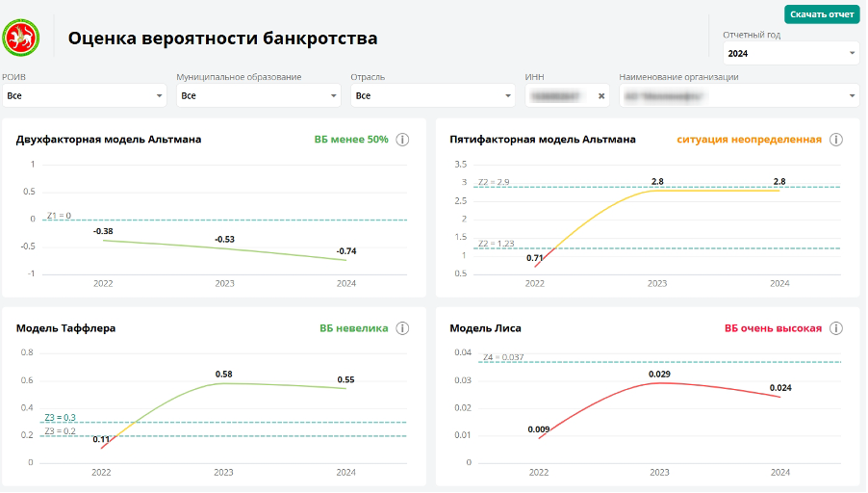Expand the Муниципальное образование dropdown
Screen dimensions: 868x493
pos(259,96)
